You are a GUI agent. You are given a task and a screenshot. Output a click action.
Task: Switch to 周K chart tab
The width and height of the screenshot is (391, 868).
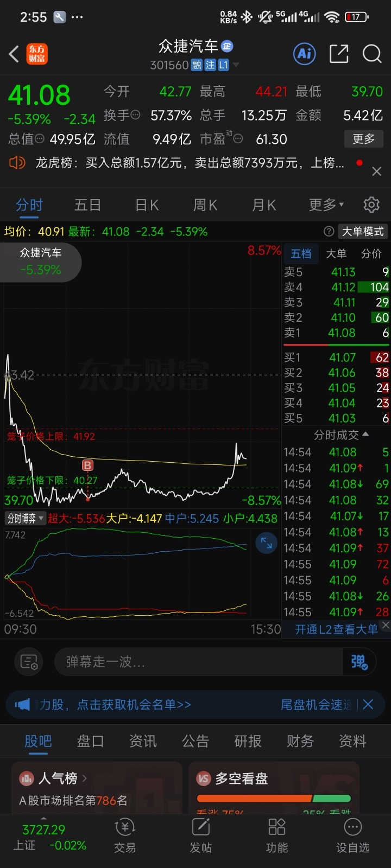point(205,205)
